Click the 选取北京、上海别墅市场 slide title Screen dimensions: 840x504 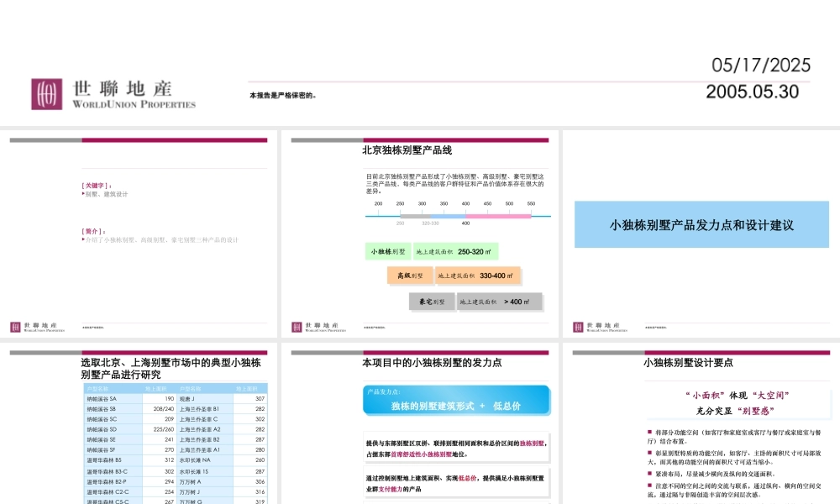click(171, 369)
